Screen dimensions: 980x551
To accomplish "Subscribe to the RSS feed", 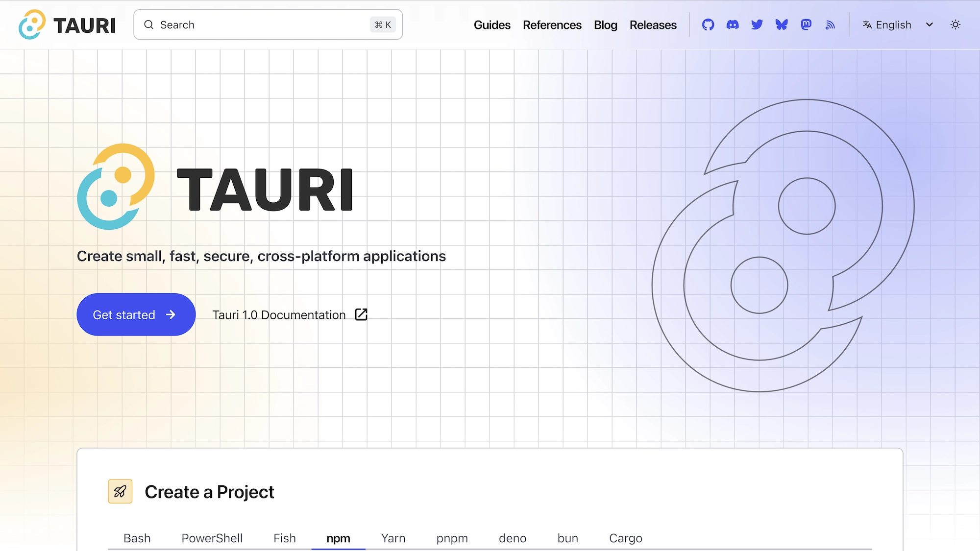I will coord(830,24).
